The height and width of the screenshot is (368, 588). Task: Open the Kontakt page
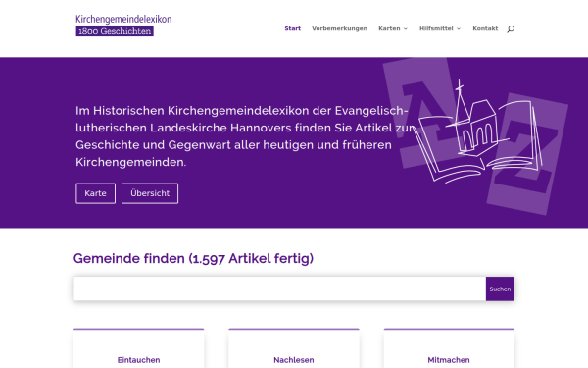[485, 28]
